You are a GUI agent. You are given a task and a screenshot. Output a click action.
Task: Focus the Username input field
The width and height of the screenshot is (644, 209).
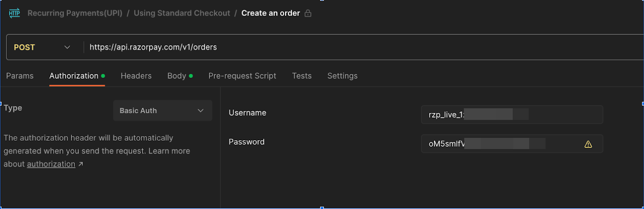(512, 115)
